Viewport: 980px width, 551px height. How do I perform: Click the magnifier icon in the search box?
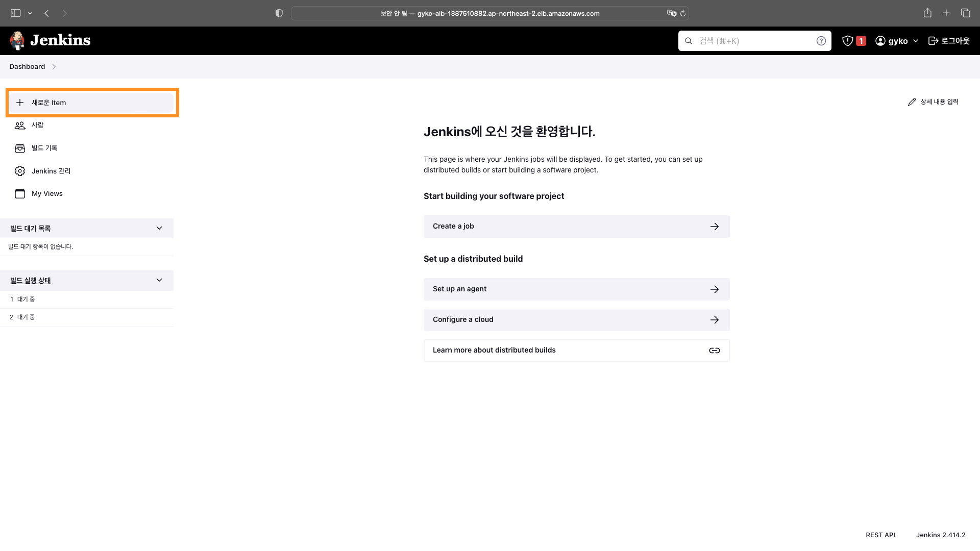(x=689, y=41)
